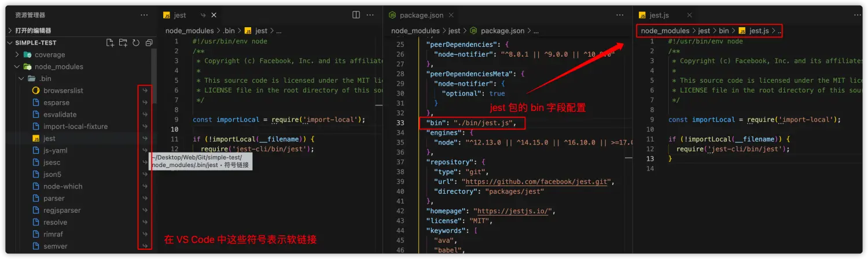Click the "optional": true line
This screenshot has height=259, width=868.
point(473,93)
